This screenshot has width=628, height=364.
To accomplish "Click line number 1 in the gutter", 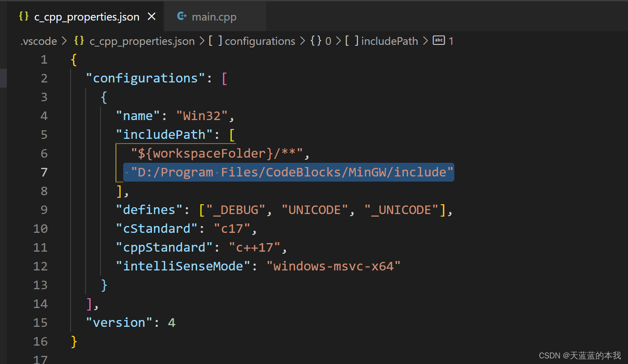I will pos(44,60).
